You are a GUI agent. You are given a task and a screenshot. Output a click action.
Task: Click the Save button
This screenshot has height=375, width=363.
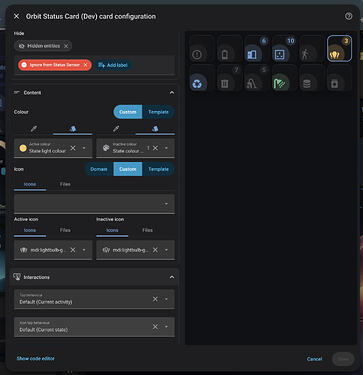click(x=343, y=359)
